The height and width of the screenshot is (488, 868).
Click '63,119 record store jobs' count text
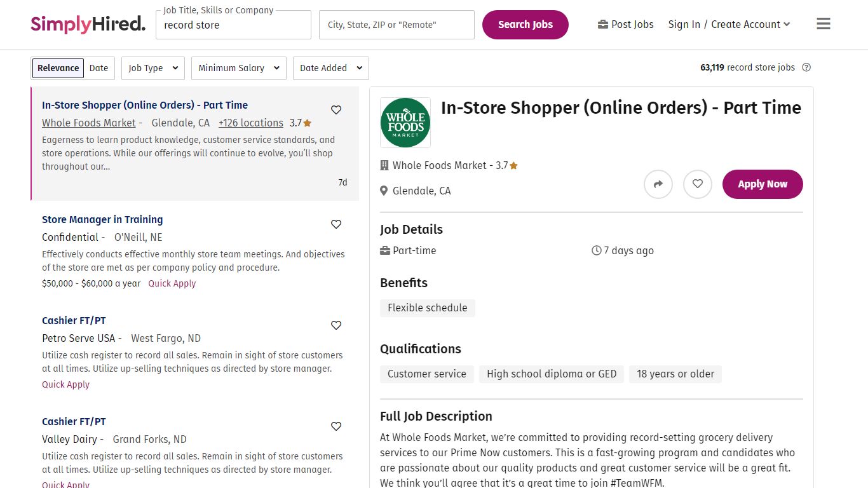[x=747, y=67]
